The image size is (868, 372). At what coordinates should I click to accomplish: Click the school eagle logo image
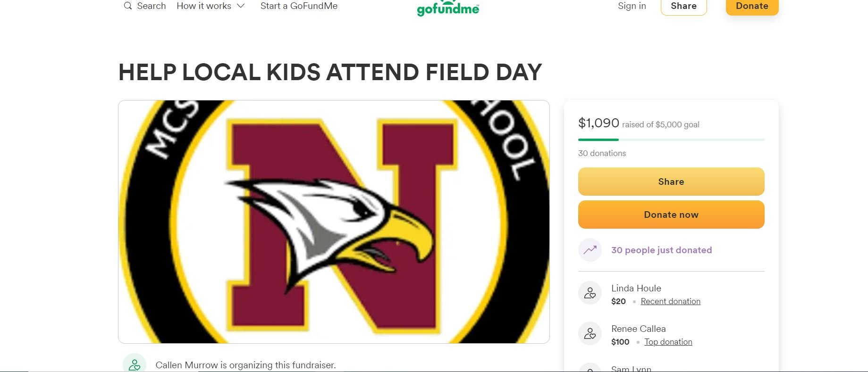point(334,222)
